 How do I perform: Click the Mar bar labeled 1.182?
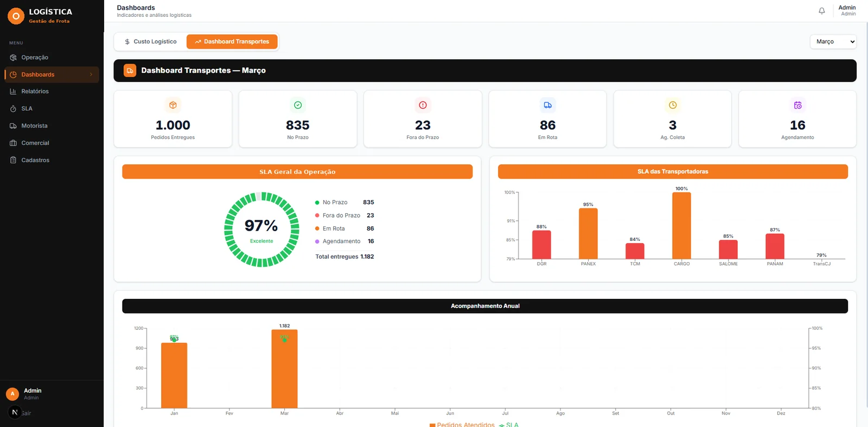(x=284, y=369)
